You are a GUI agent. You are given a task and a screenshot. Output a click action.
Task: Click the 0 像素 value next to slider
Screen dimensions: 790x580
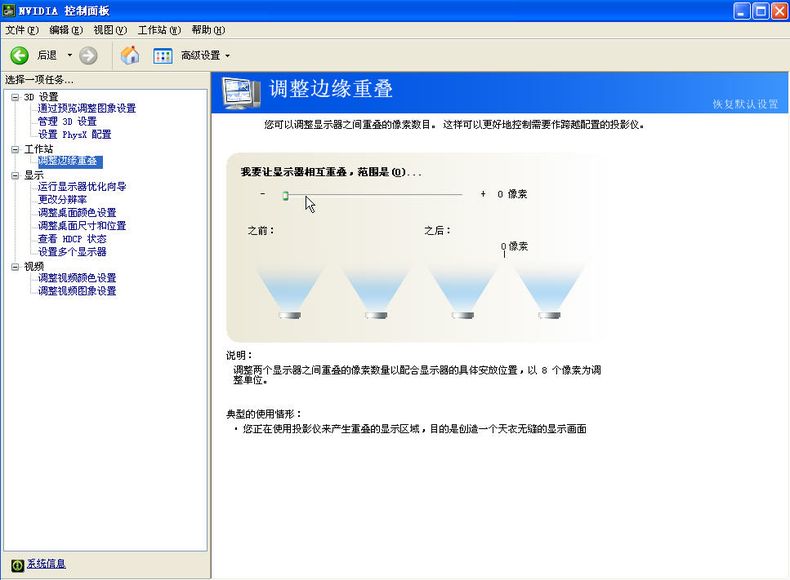[x=512, y=194]
